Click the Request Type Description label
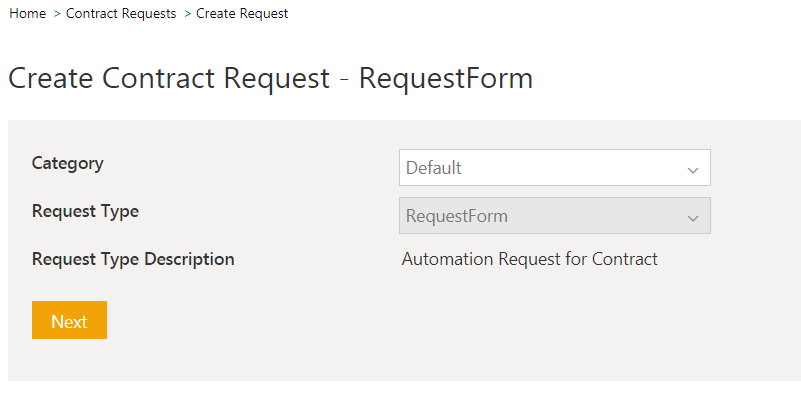Image resolution: width=801 pixels, height=413 pixels. coord(133,259)
